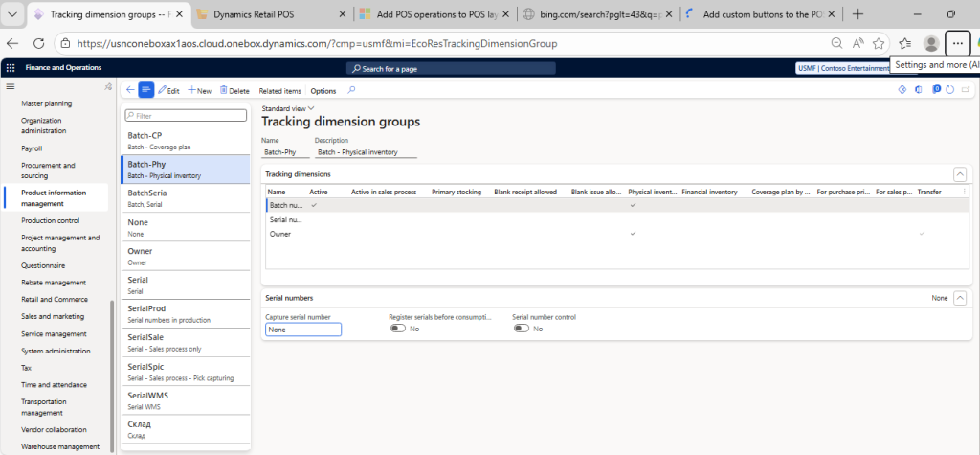Collapse the navigation hamburger menu
The height and width of the screenshot is (455, 980).
tap(11, 86)
